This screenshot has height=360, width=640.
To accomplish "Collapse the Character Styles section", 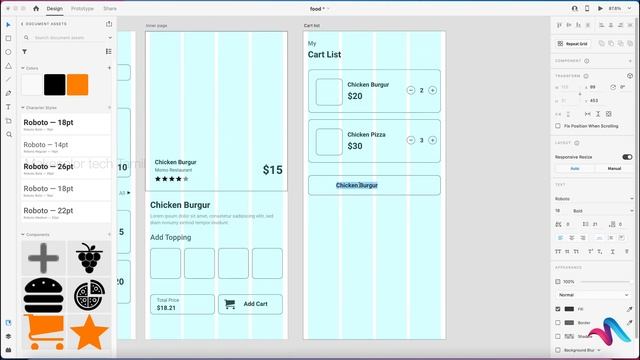I will tap(23, 107).
